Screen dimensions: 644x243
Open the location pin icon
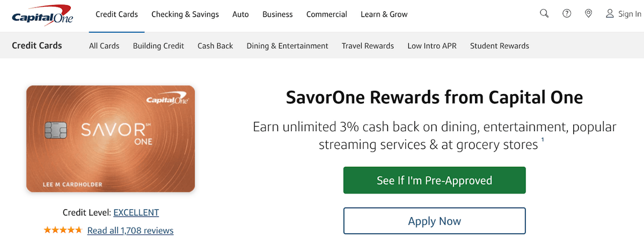pyautogui.click(x=589, y=14)
